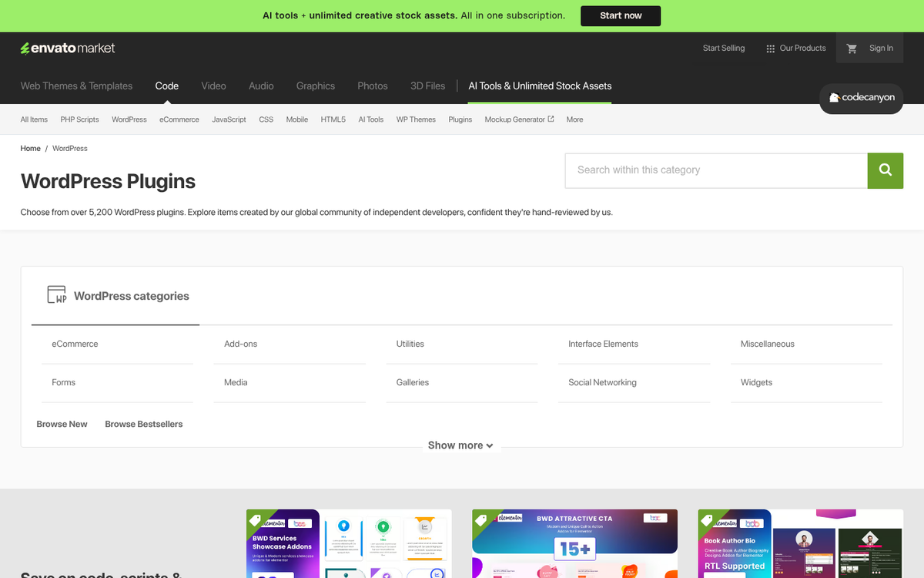Open the Our Products grid icon
Screen dimensions: 924x578
[x=769, y=48]
